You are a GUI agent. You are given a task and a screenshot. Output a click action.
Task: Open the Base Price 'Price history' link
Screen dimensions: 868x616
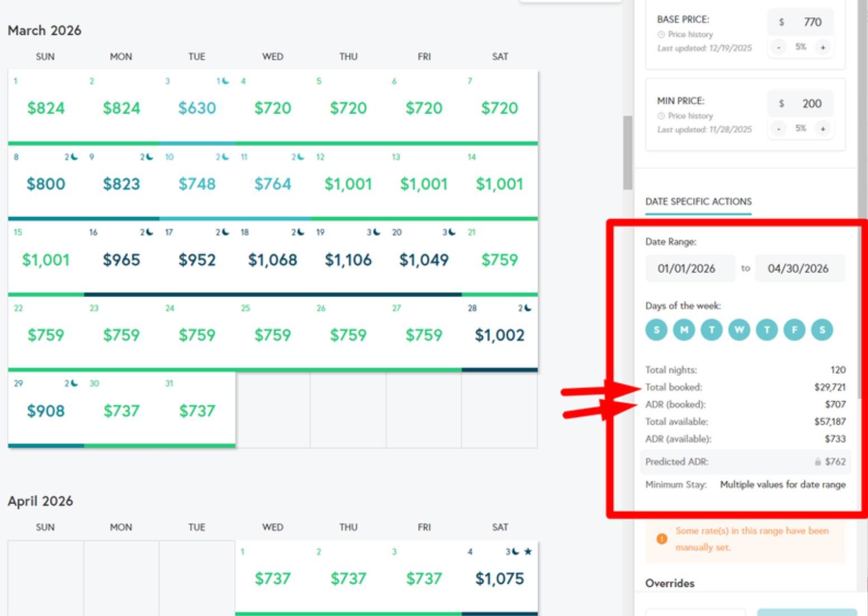690,35
